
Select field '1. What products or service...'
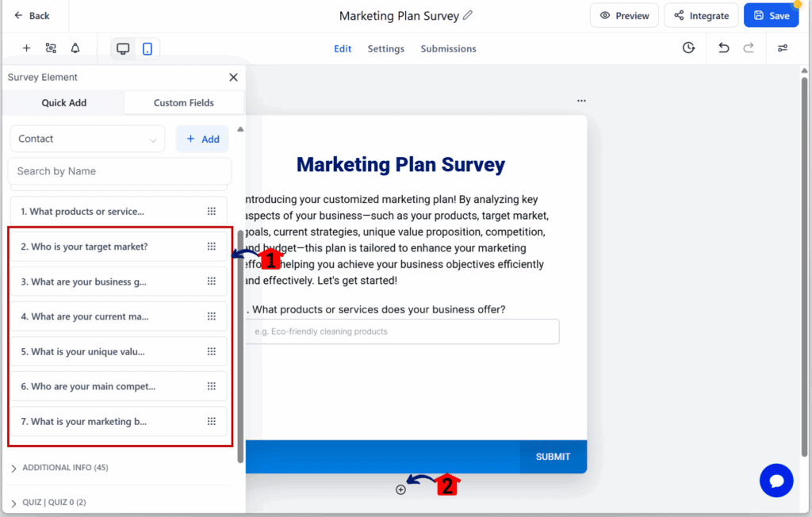[x=119, y=212]
